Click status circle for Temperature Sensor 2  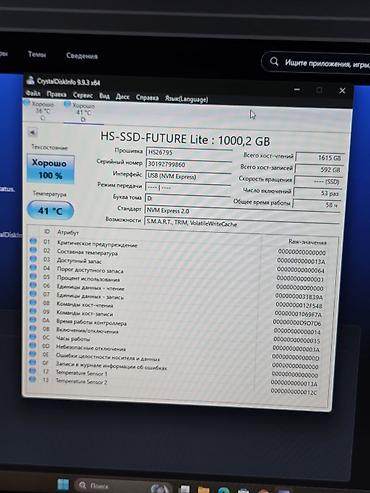pos(32,379)
